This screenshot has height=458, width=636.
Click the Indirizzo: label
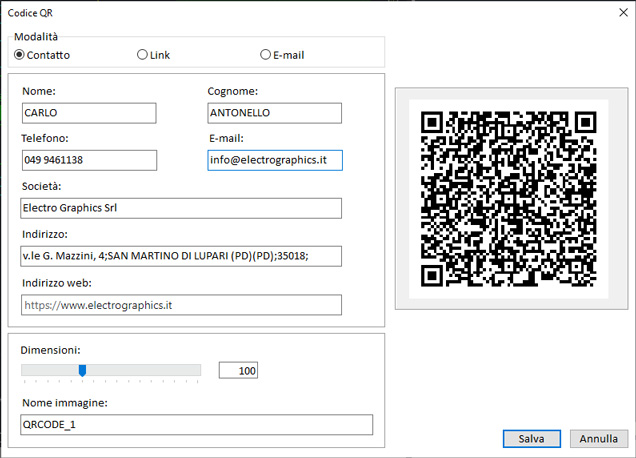point(45,234)
